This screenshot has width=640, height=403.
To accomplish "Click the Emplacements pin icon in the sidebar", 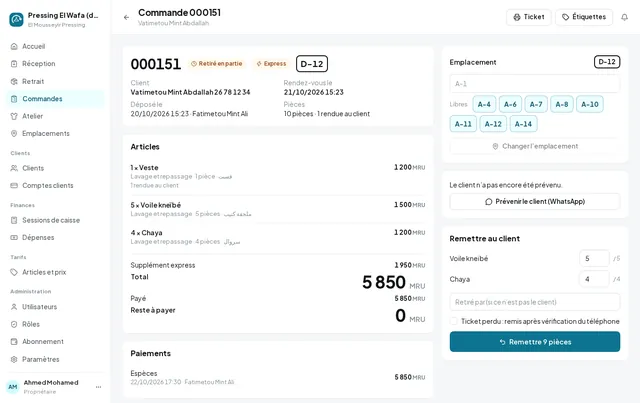I will click(14, 134).
